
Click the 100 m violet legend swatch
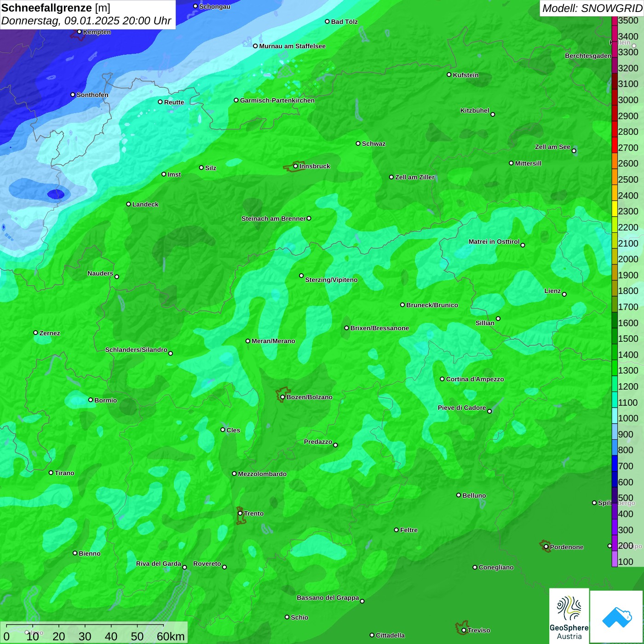tap(615, 559)
